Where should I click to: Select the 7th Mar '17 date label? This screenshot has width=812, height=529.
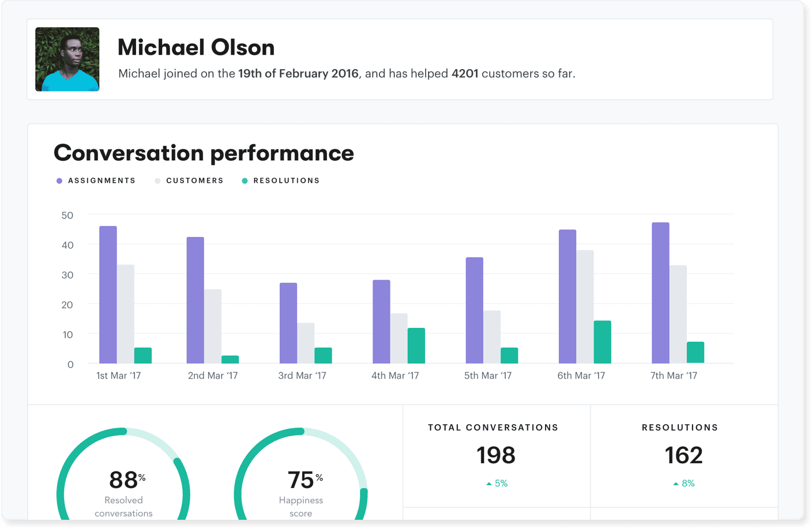click(674, 375)
